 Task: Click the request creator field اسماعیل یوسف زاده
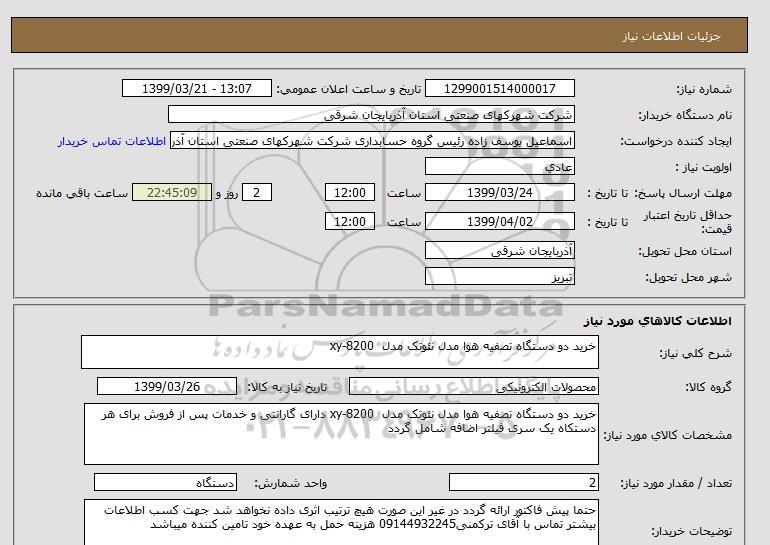point(372,141)
